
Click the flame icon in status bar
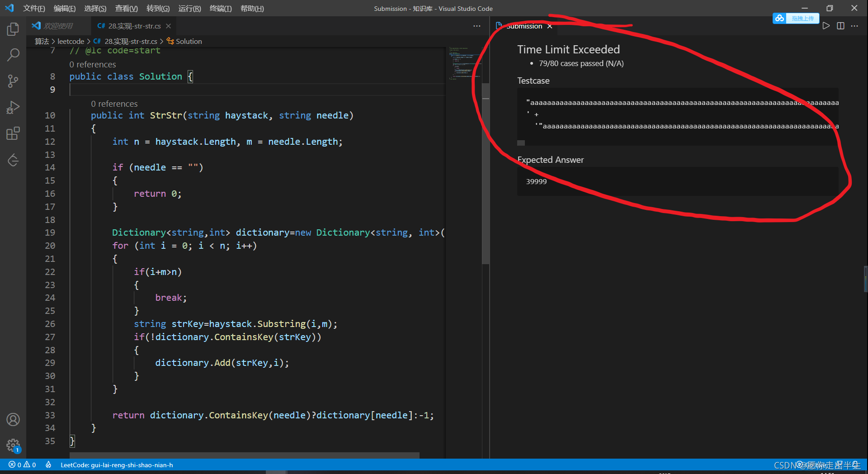pos(48,465)
